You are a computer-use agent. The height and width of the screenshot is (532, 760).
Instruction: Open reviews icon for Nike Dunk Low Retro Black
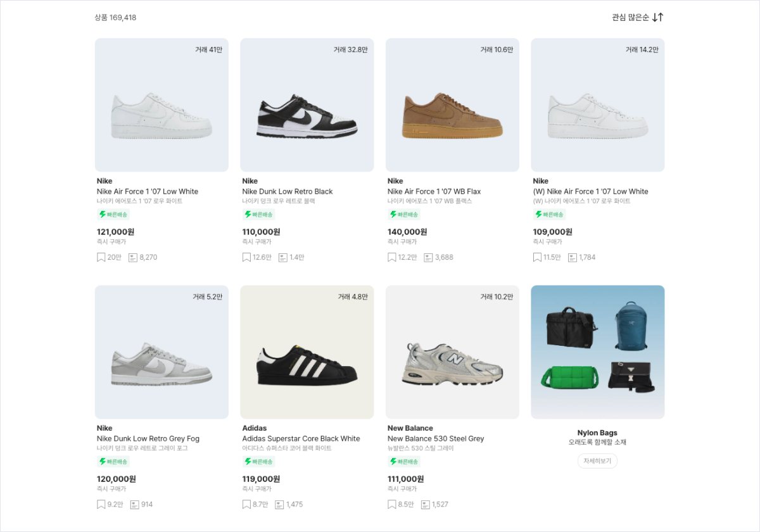click(282, 257)
